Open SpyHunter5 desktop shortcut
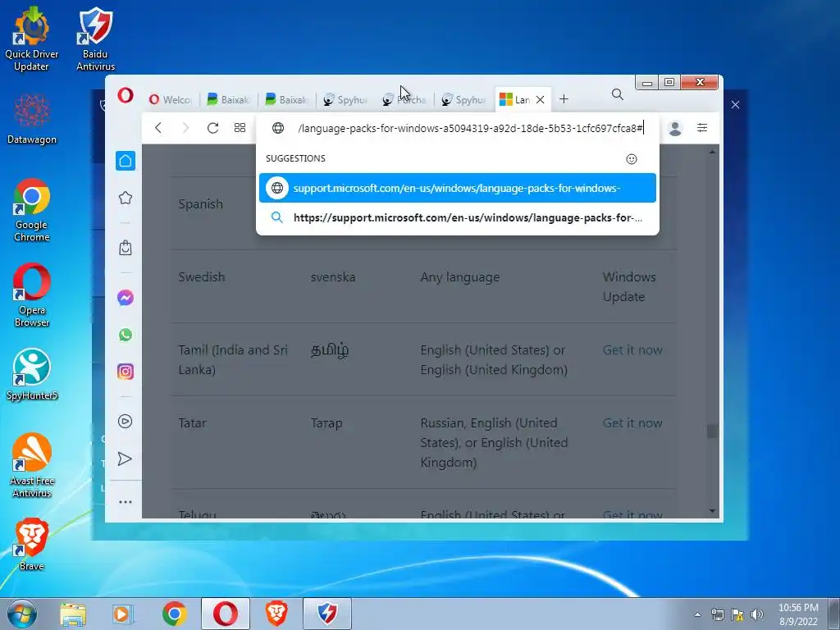This screenshot has width=840, height=630. tap(32, 374)
